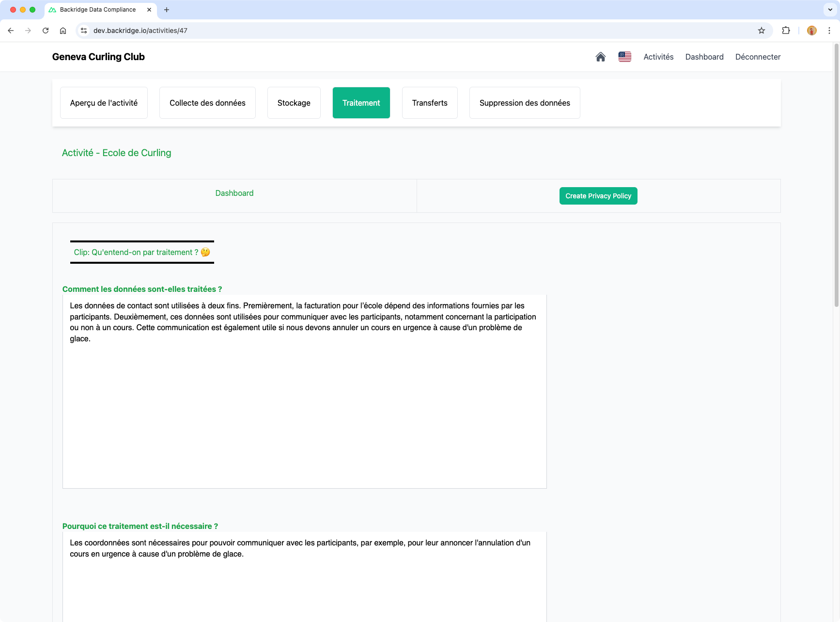
Task: Switch to the Stockage tab
Action: point(294,103)
